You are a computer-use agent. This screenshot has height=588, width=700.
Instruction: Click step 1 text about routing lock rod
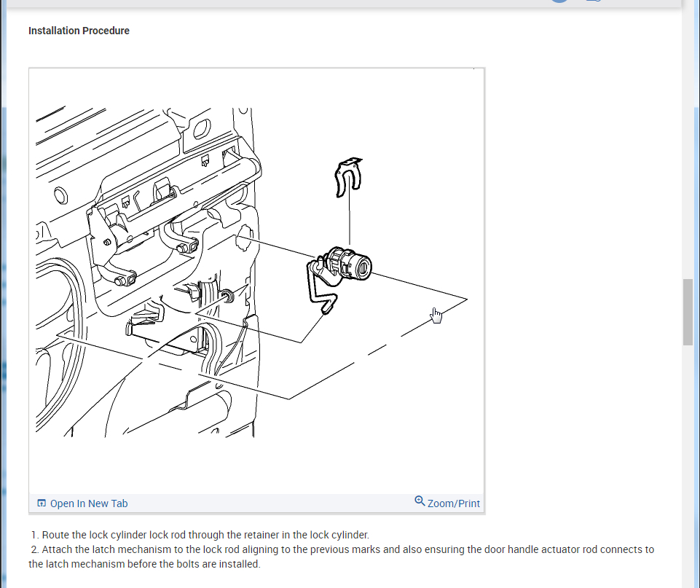click(200, 535)
